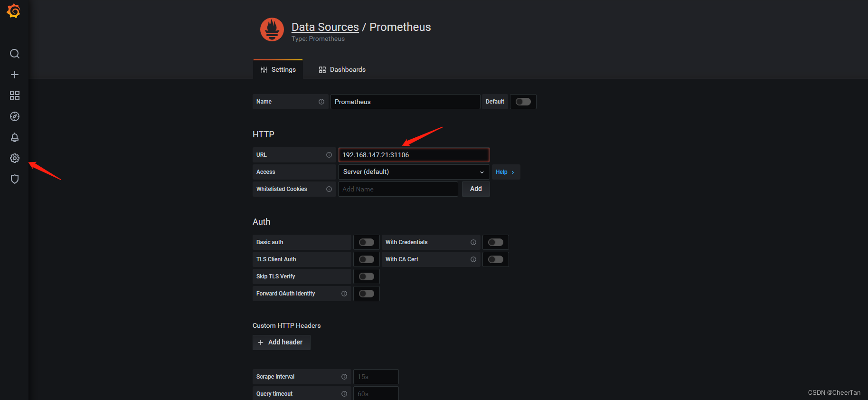The width and height of the screenshot is (868, 400).
Task: Click the info icon beside Query timeout
Action: (344, 394)
